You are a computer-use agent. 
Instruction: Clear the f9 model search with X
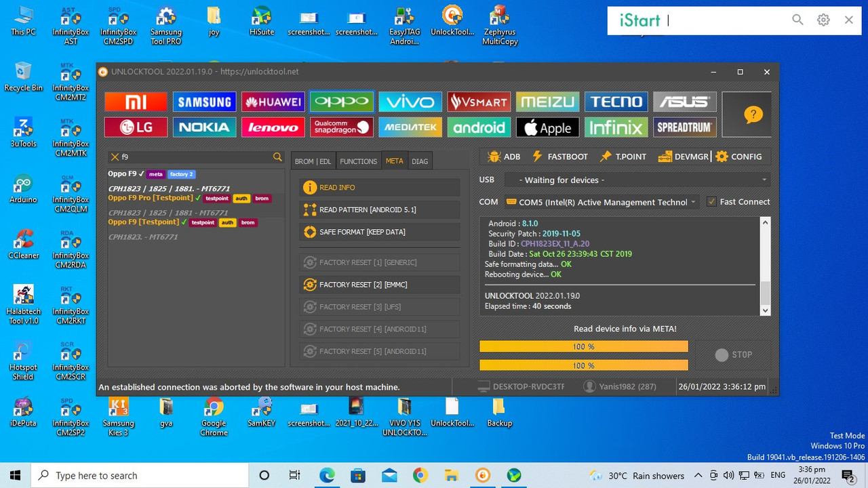tap(115, 157)
